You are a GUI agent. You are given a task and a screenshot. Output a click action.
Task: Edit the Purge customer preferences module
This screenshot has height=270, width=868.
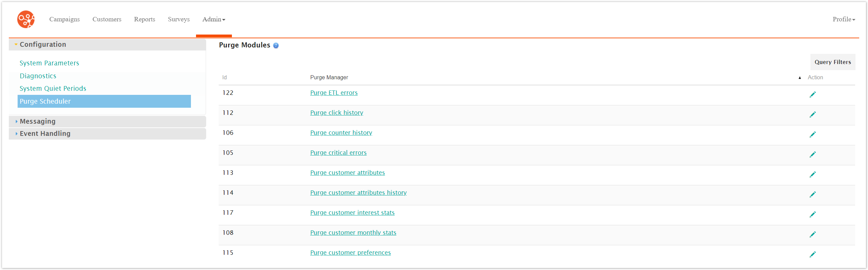pos(813,254)
